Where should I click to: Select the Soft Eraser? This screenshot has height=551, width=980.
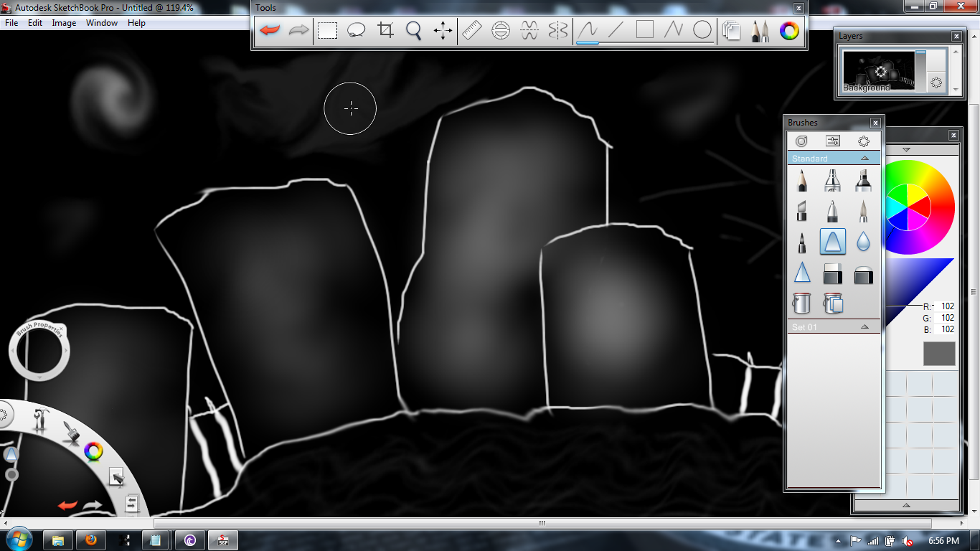click(x=863, y=273)
